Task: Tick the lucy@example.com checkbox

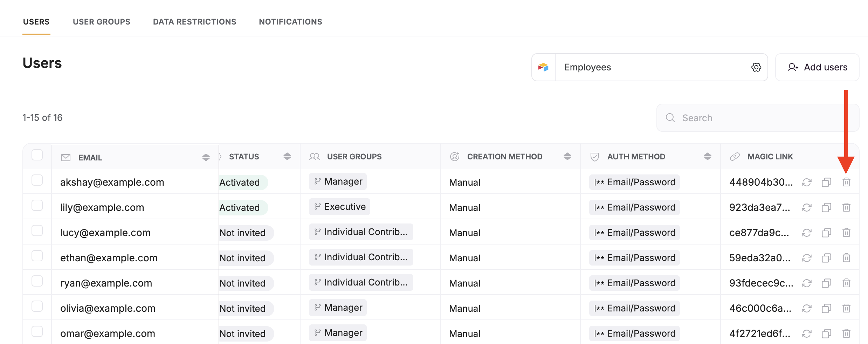Action: pos(37,231)
